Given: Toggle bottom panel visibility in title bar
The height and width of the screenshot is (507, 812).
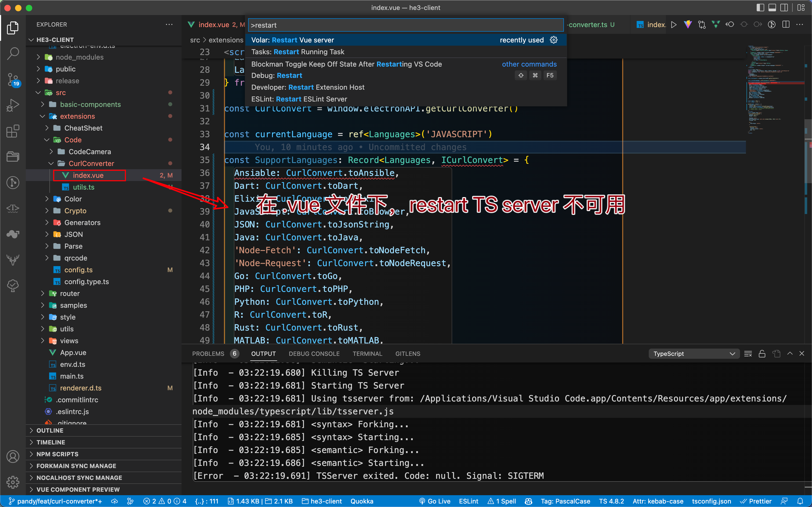Looking at the screenshot, I should point(772,7).
